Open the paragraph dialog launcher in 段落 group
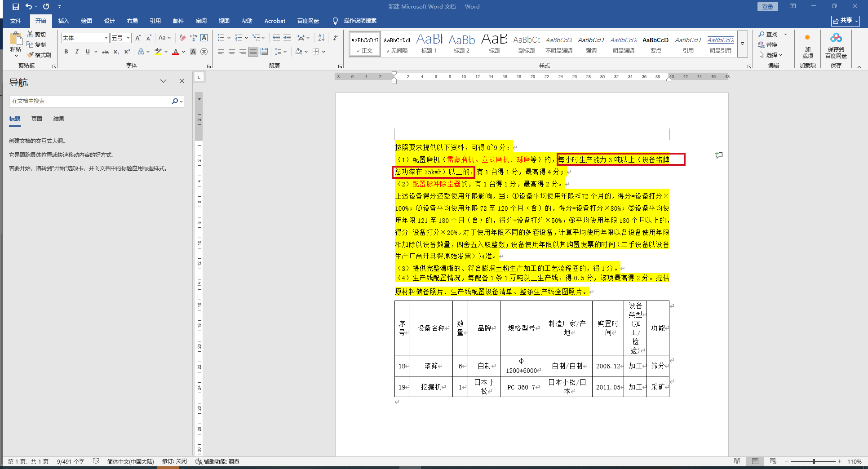Image resolution: width=868 pixels, height=469 pixels. click(340, 66)
